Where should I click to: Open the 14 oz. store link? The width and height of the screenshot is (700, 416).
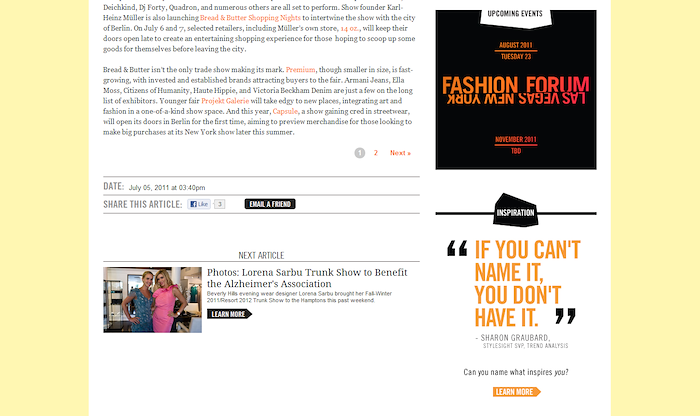(x=350, y=28)
